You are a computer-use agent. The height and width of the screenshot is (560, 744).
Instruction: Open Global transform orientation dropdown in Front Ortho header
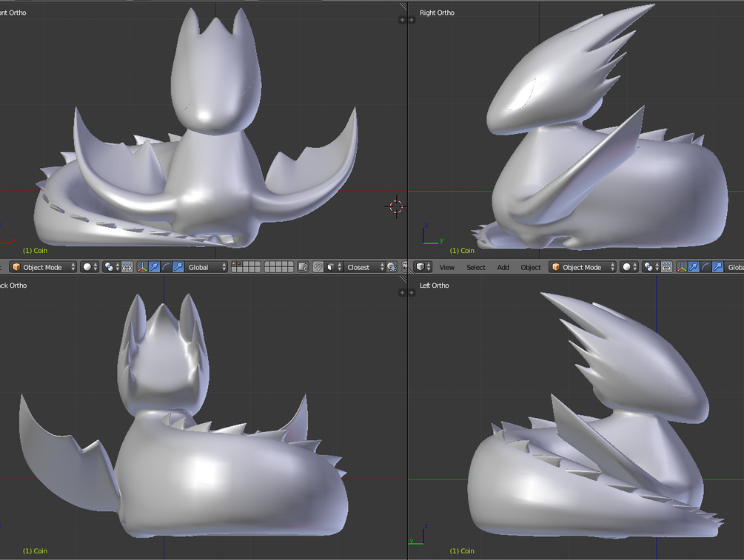click(206, 267)
